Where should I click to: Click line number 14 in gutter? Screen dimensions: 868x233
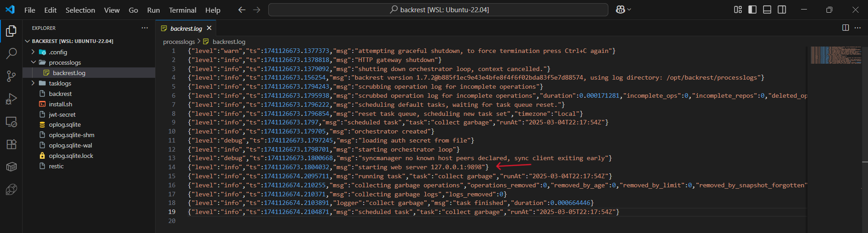[x=172, y=167]
